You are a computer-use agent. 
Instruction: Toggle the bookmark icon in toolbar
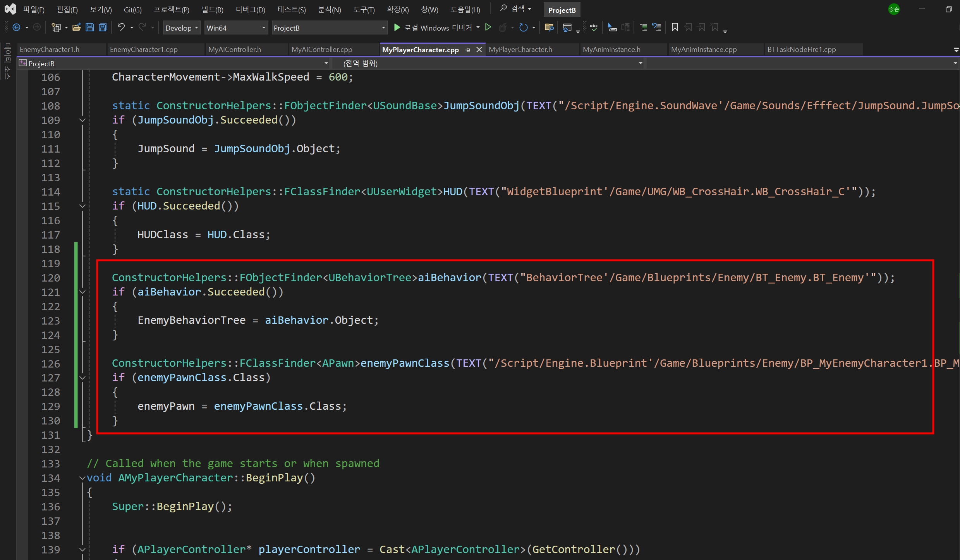pos(675,27)
